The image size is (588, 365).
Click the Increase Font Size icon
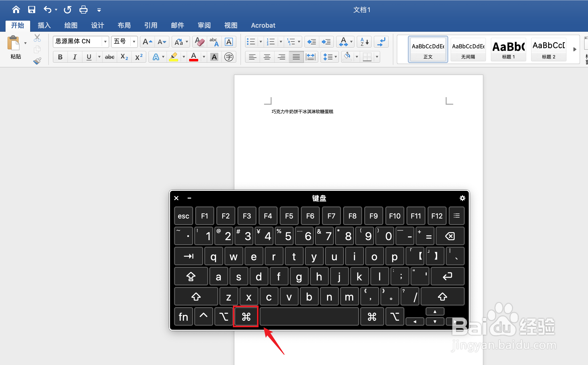tap(147, 42)
